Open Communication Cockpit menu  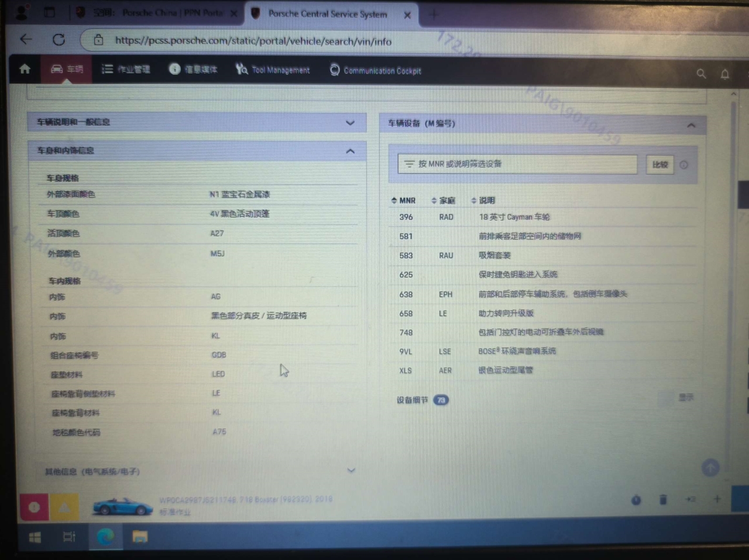pos(375,71)
